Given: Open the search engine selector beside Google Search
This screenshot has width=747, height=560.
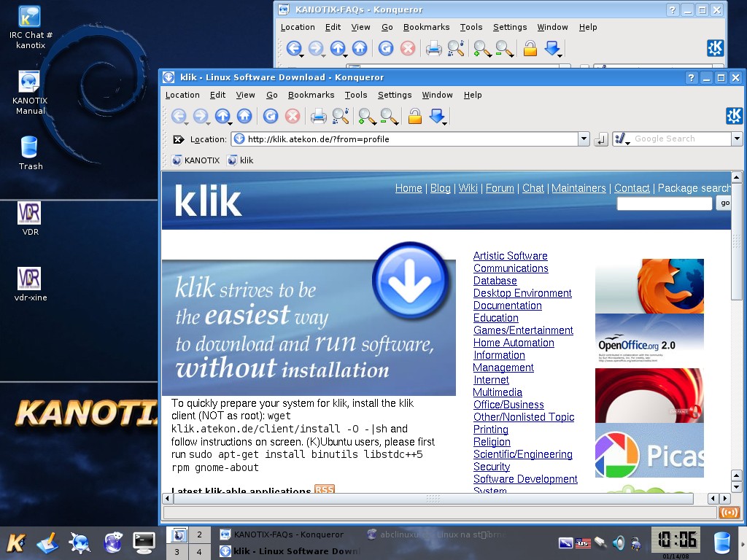Looking at the screenshot, I should pyautogui.click(x=622, y=139).
